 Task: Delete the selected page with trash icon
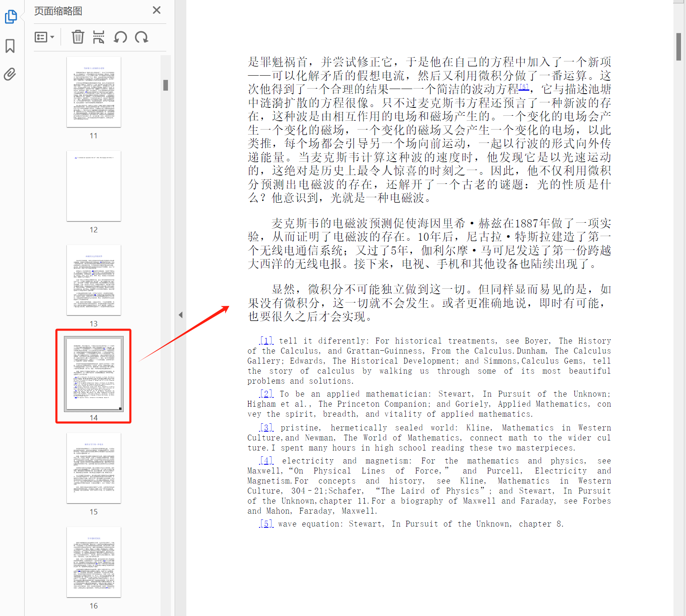click(78, 37)
